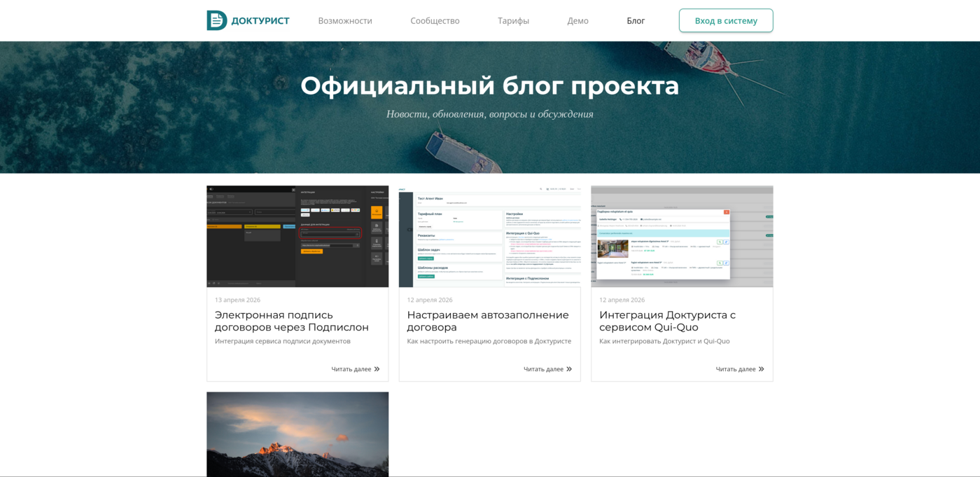Open the автозаполнение договора article thumbnail
The height and width of the screenshot is (477, 980).
pyautogui.click(x=489, y=236)
